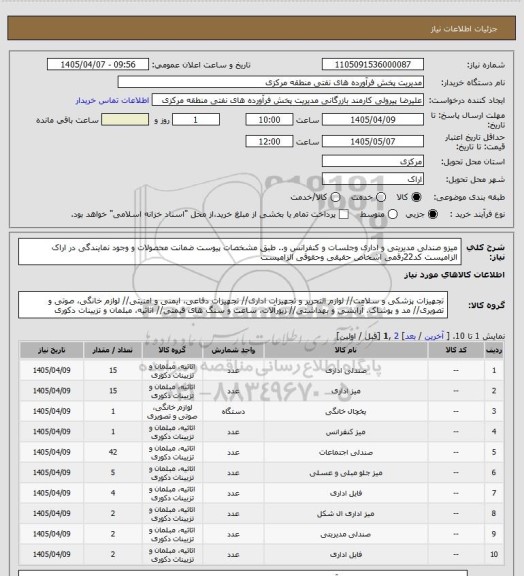
Task: Select the میز کنفرانس item name
Action: pos(346,432)
